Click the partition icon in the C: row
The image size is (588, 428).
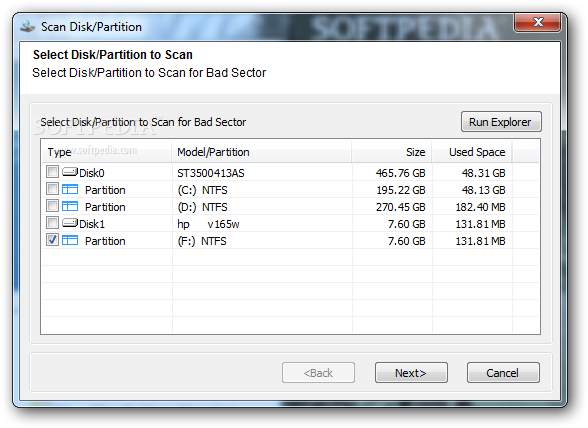[70, 189]
